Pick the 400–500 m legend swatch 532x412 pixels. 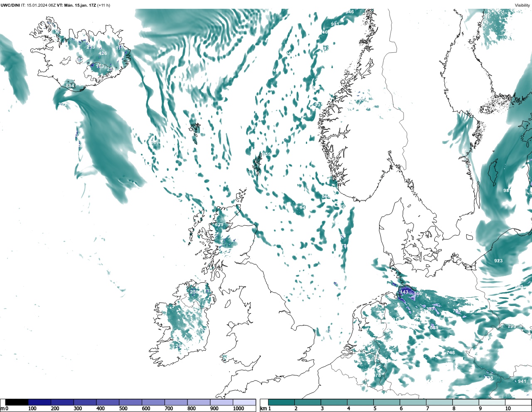[108, 402]
